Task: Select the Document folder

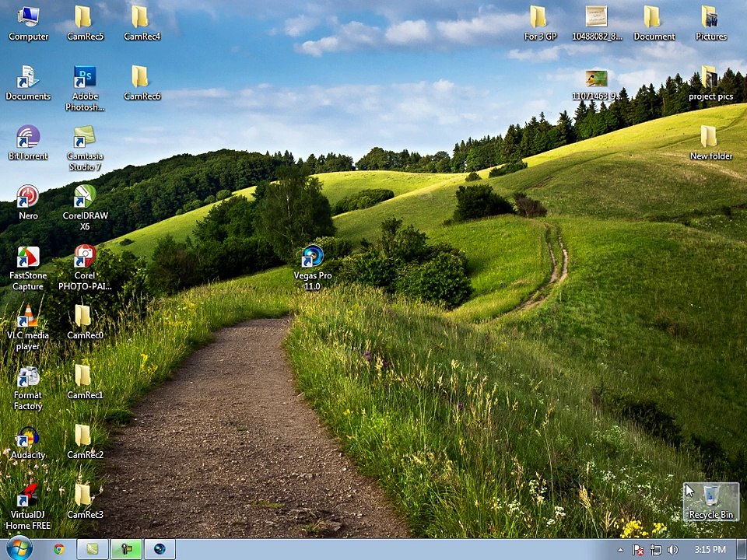Action: coord(654,24)
